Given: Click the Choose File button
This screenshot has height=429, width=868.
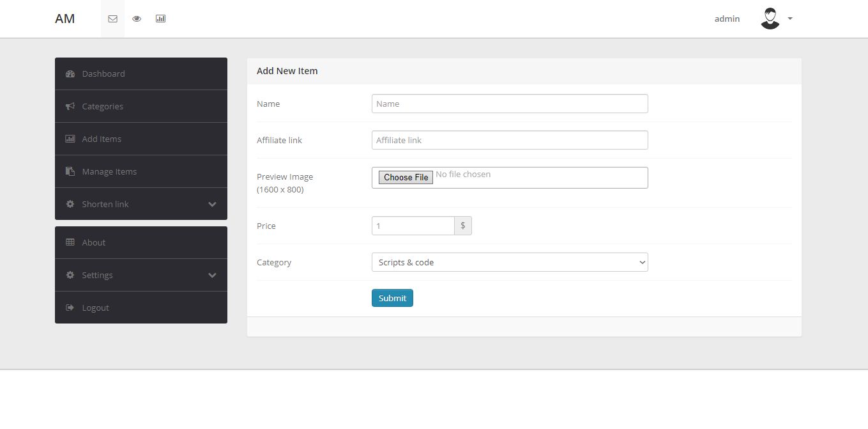Looking at the screenshot, I should pyautogui.click(x=406, y=177).
